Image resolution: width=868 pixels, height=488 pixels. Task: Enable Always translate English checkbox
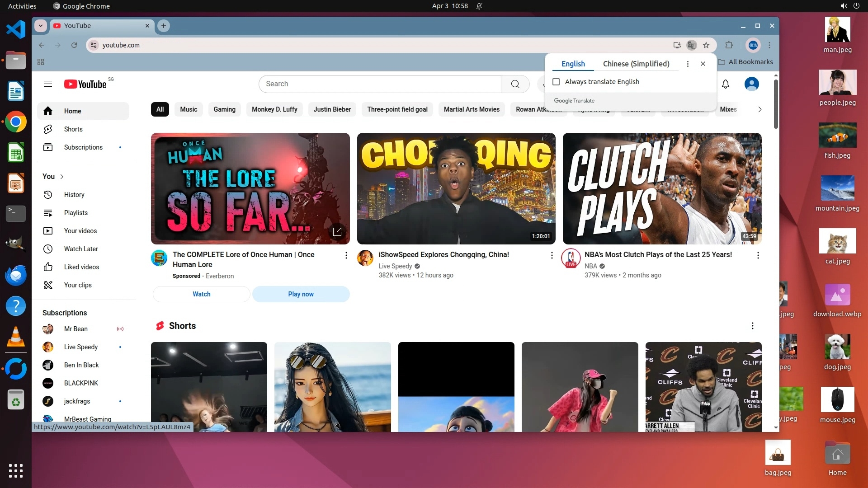point(556,82)
